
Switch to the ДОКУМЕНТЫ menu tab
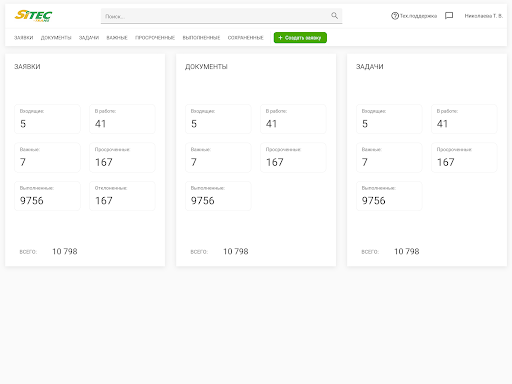coord(56,38)
